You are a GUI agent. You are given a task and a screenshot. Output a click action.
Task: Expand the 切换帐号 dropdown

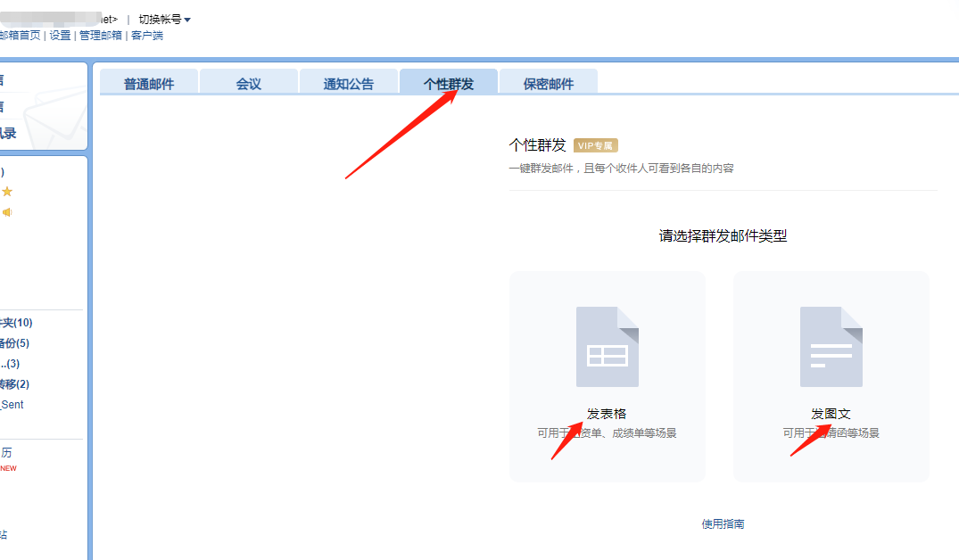pos(164,20)
